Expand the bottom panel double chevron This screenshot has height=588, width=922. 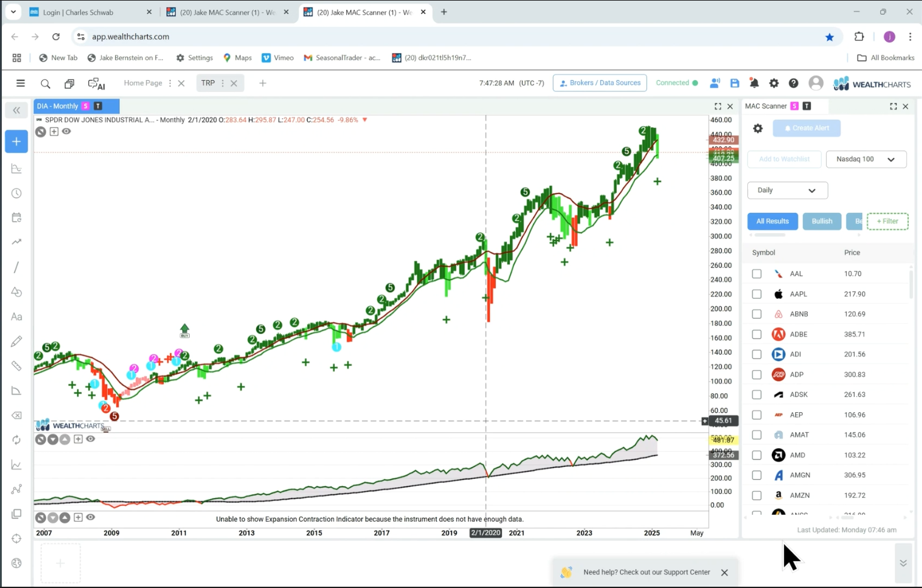pyautogui.click(x=903, y=563)
